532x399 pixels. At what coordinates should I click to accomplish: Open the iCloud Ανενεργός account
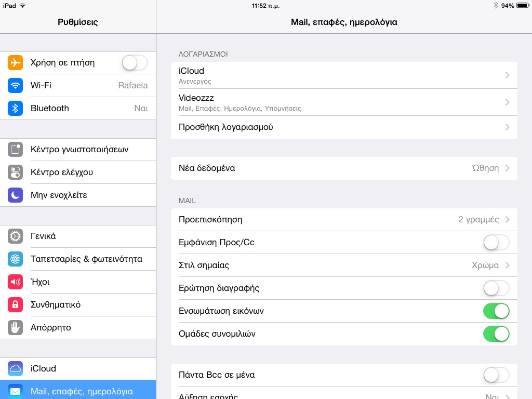(x=344, y=75)
